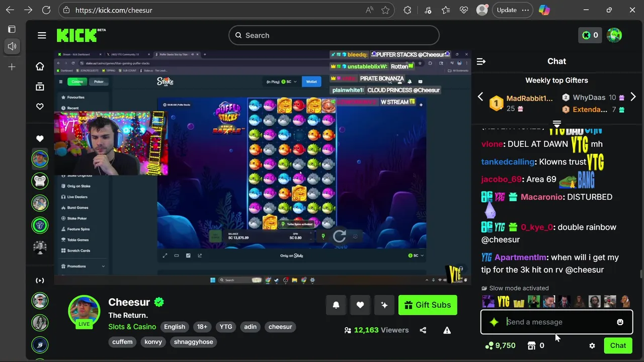The height and width of the screenshot is (362, 644).
Task: Open the Copilot icon in browser
Action: tap(544, 10)
